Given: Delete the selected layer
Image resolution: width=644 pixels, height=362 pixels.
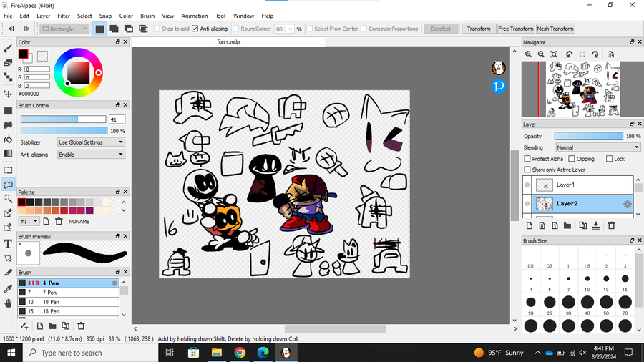Looking at the screenshot, I should pos(612,225).
